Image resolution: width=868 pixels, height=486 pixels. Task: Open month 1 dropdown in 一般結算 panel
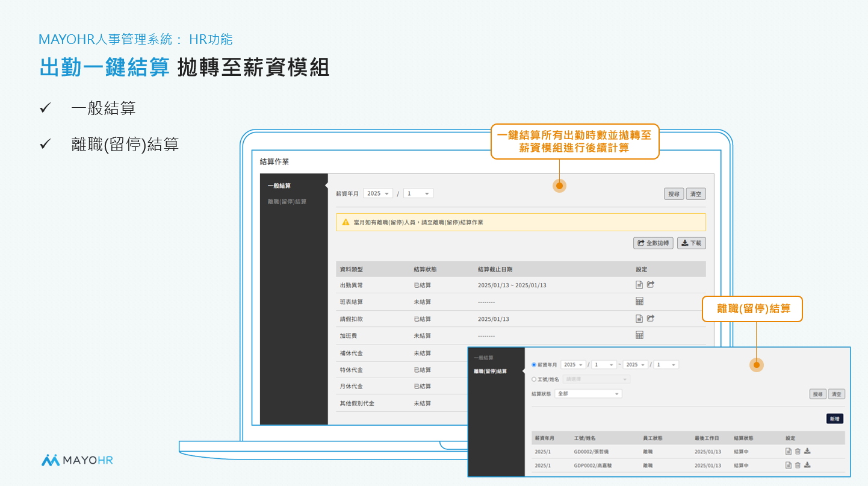point(418,193)
